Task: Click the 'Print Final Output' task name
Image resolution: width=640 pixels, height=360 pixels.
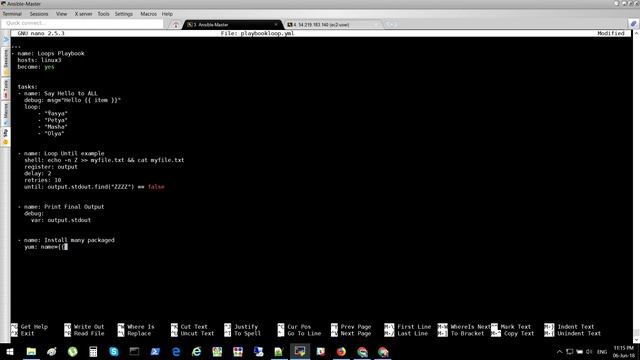Action: [74, 207]
